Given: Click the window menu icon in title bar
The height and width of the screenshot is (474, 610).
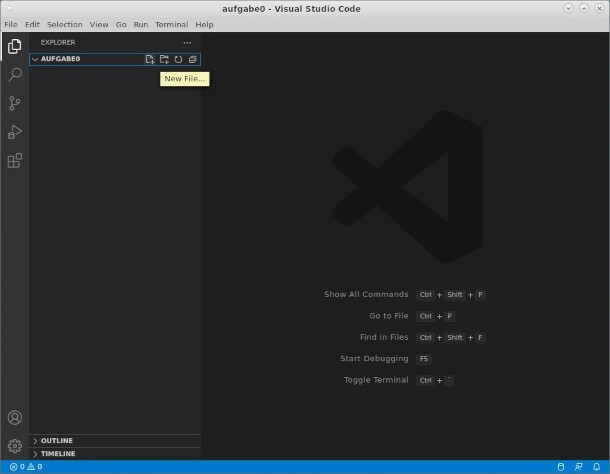Looking at the screenshot, I should (9, 8).
